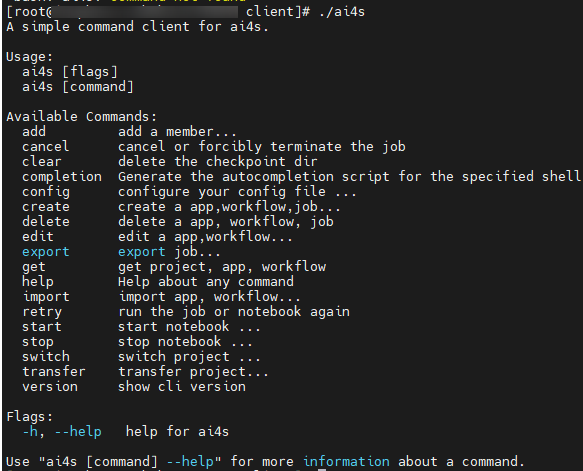The width and height of the screenshot is (583, 471).
Task: Click "cancel or forcibly terminate the job" text
Action: [x=262, y=146]
